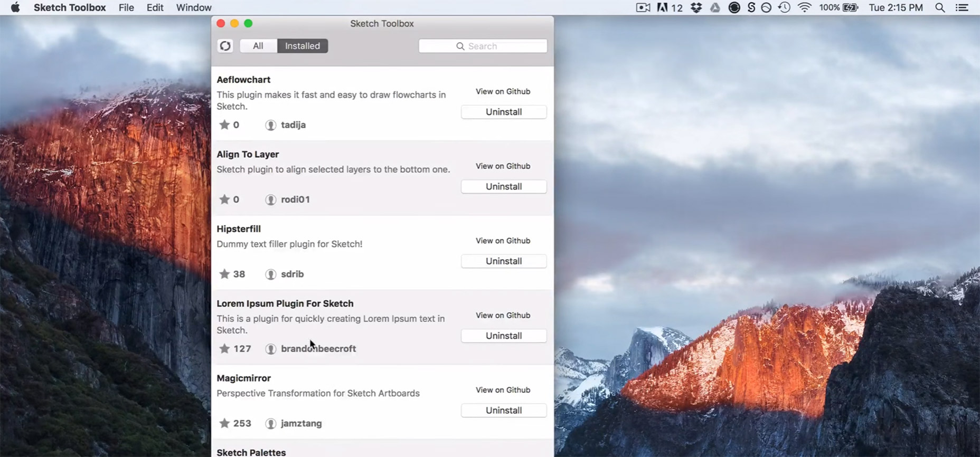
Task: Click the plugin Search field
Action: [x=483, y=46]
